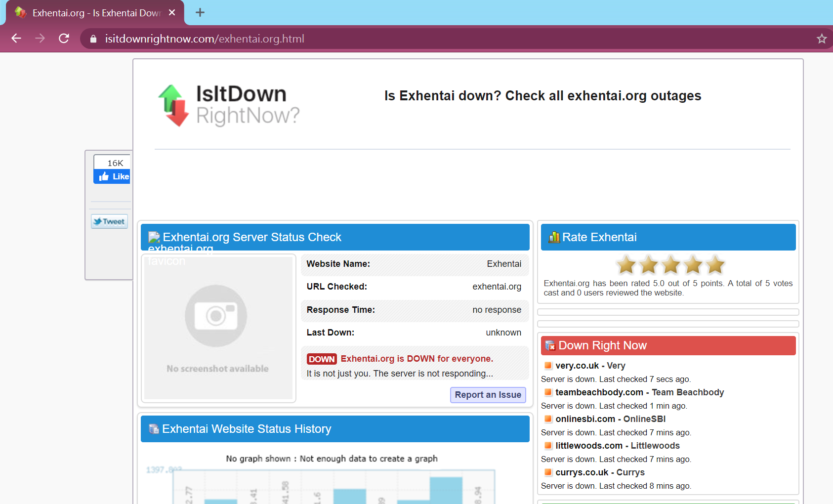Click the Rate Exhentai header text

point(599,237)
